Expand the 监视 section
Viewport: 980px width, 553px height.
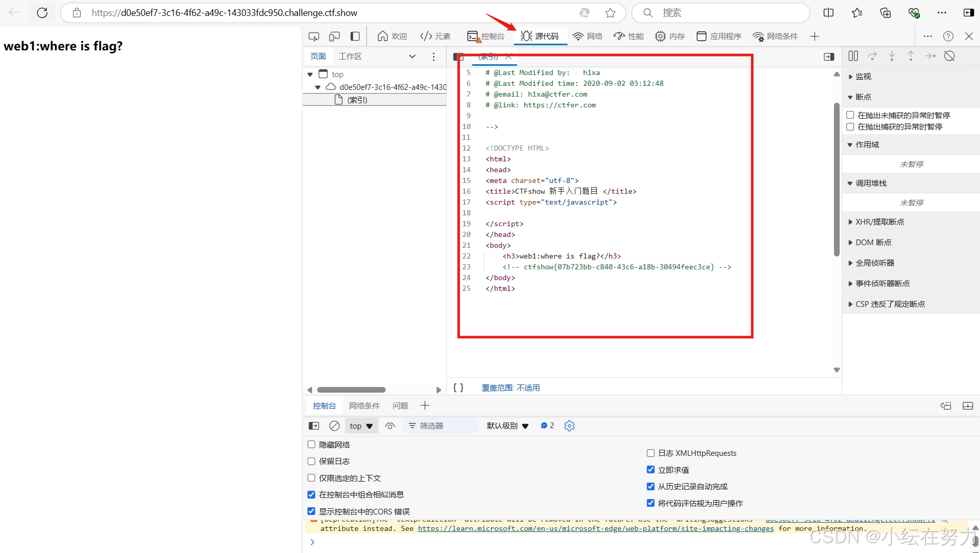tap(911, 77)
